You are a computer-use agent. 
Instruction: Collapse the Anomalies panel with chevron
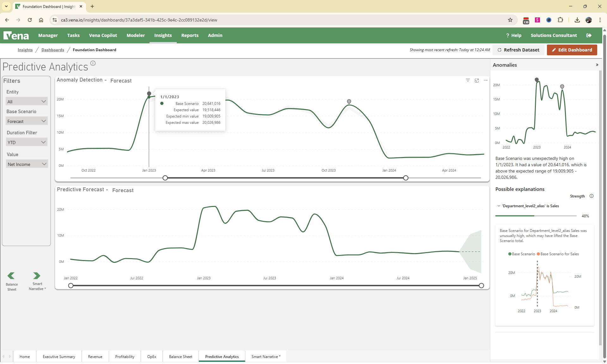click(x=597, y=65)
